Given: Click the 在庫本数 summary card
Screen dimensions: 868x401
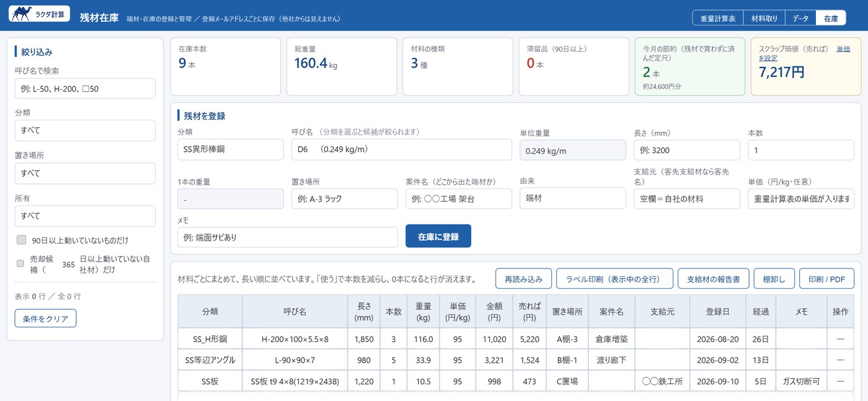Looking at the screenshot, I should pyautogui.click(x=226, y=66).
